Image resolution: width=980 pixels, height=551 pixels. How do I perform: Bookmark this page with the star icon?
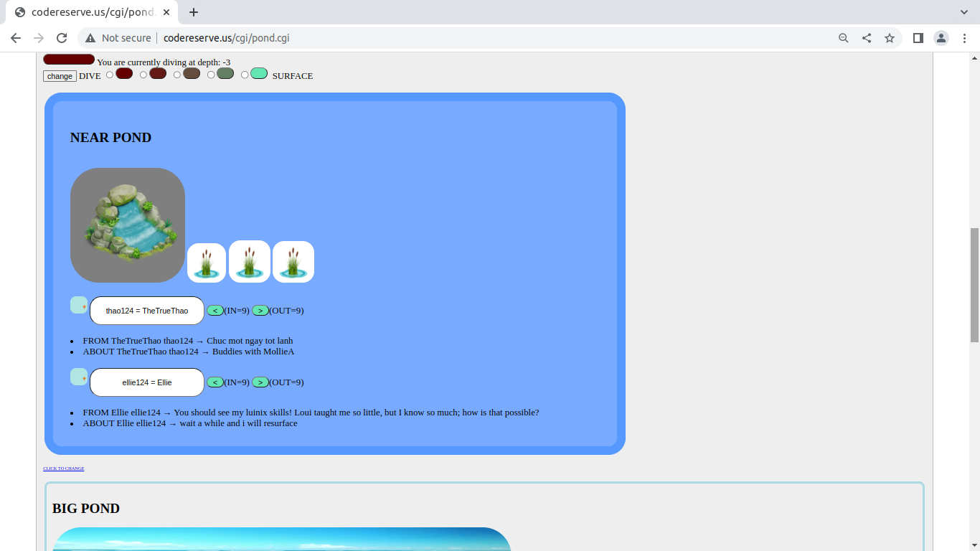(x=890, y=38)
